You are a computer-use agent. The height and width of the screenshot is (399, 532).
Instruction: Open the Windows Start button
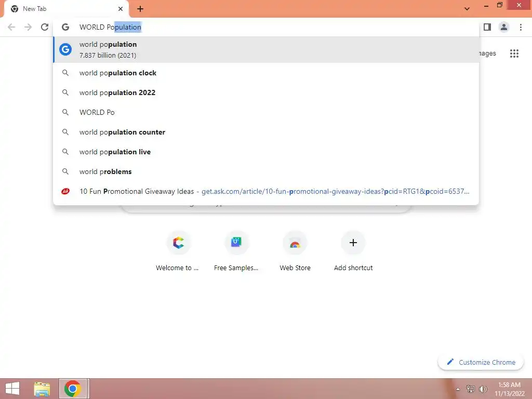coord(12,389)
